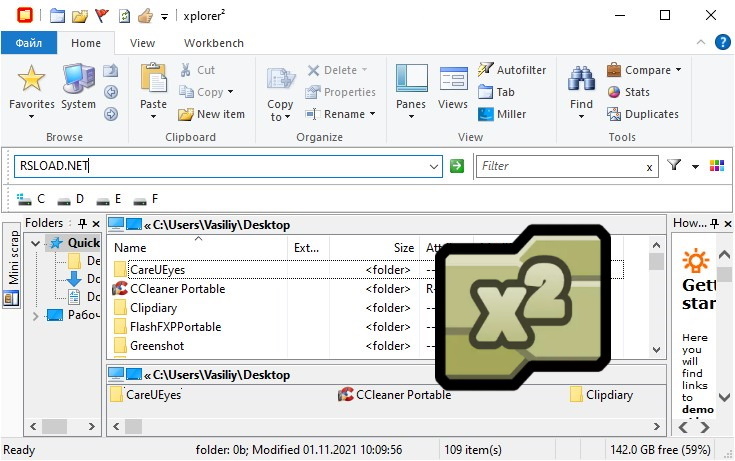
Task: Expand the Рабочий стол tree node
Action: pos(35,316)
